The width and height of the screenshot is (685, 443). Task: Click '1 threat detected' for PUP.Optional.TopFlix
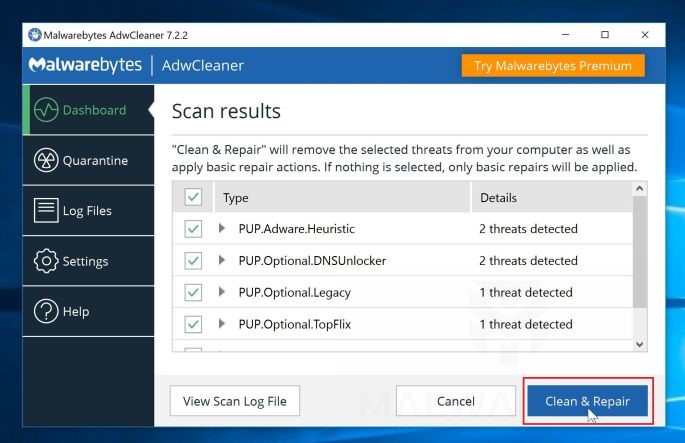[526, 325]
